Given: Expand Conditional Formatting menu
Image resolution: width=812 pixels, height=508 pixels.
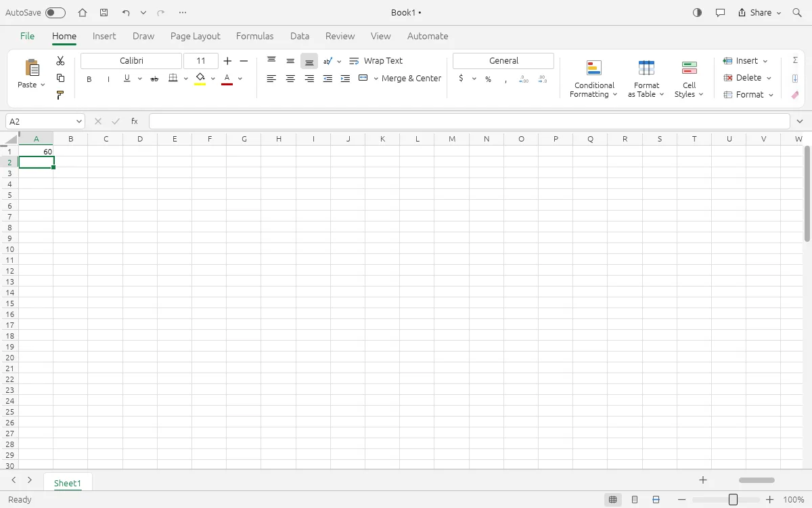Looking at the screenshot, I should coord(594,79).
